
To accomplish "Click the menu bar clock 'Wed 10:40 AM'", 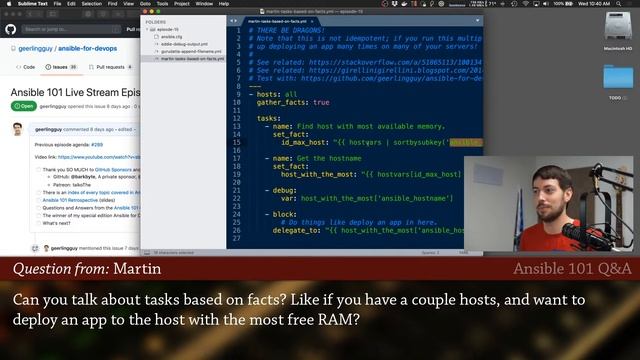I will pyautogui.click(x=594, y=4).
